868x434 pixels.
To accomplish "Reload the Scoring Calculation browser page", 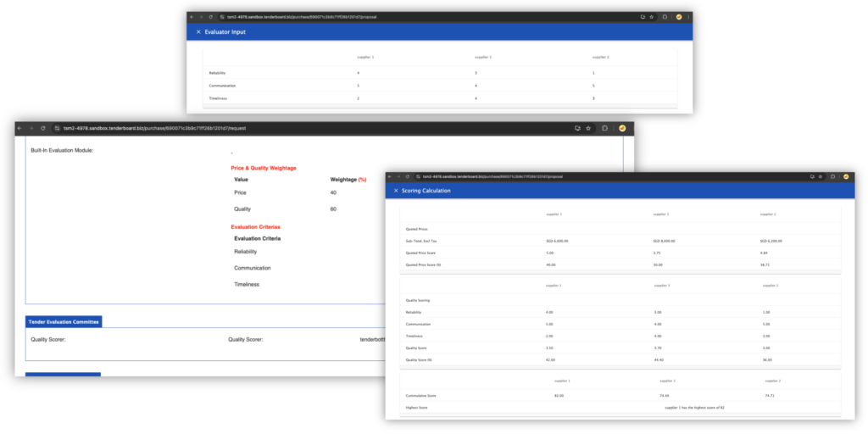I will click(408, 176).
